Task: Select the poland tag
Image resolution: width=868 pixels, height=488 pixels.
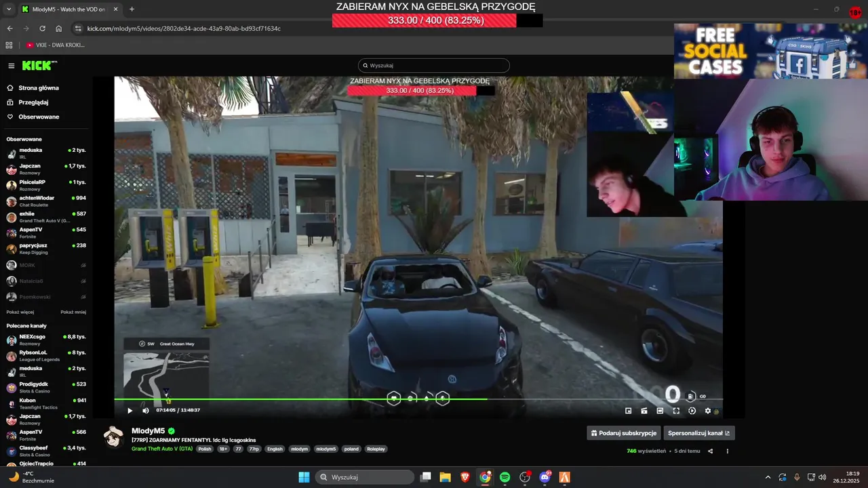Action: (x=351, y=449)
